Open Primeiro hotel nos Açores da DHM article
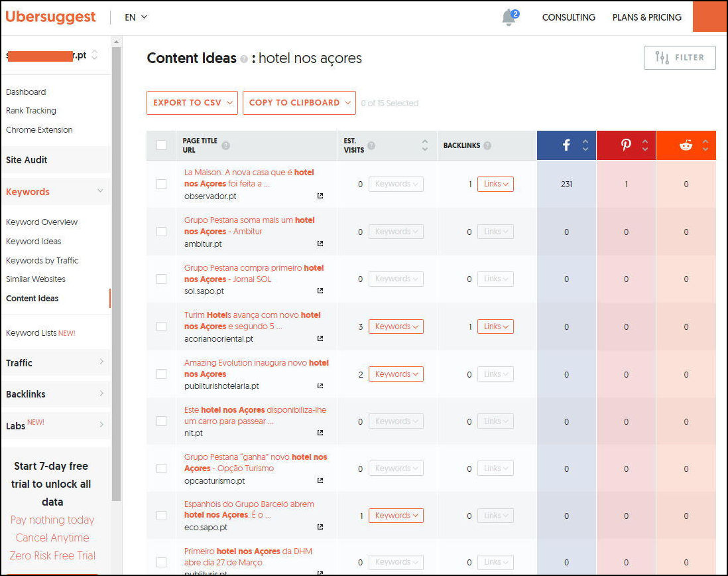This screenshot has height=576, width=728. (248, 557)
